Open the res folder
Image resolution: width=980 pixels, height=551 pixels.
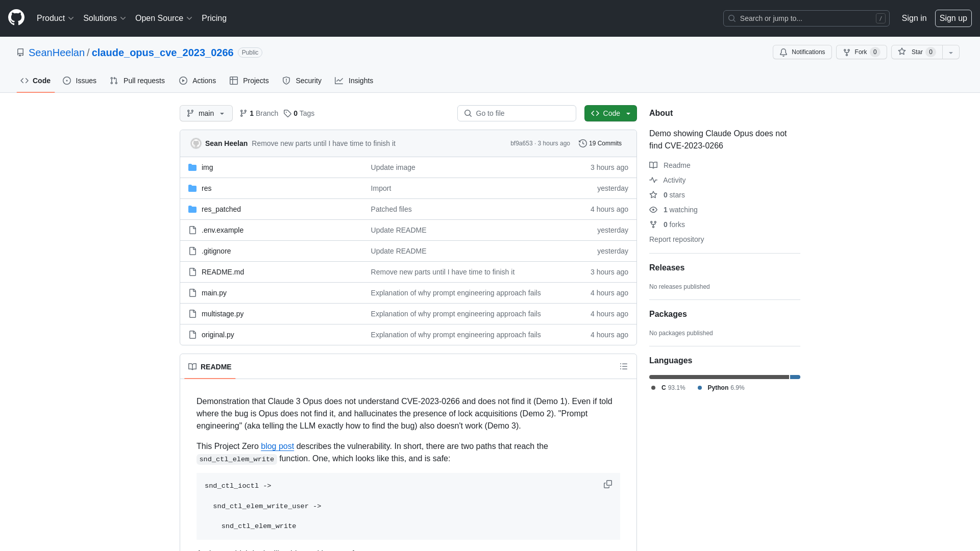tap(206, 188)
